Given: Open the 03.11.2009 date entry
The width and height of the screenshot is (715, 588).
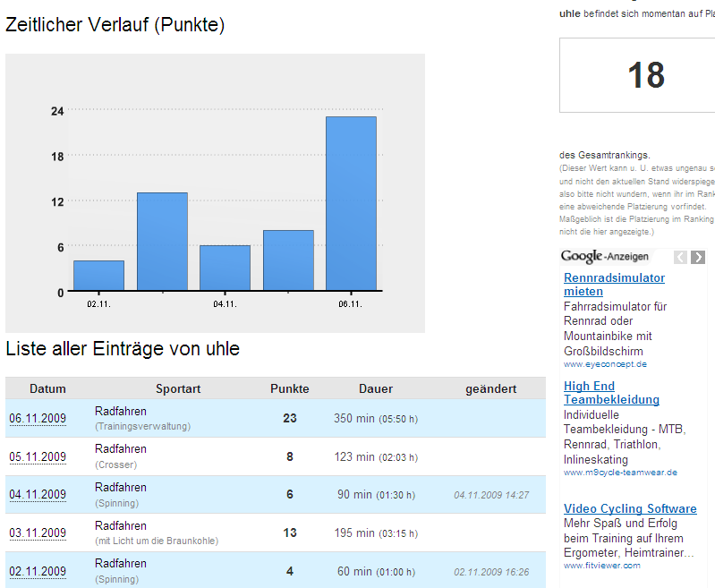Looking at the screenshot, I should point(38,533).
